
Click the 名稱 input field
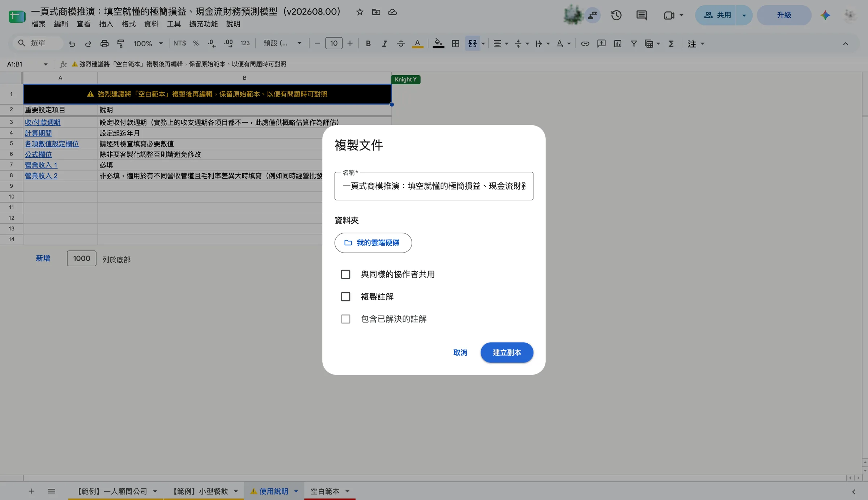click(434, 186)
